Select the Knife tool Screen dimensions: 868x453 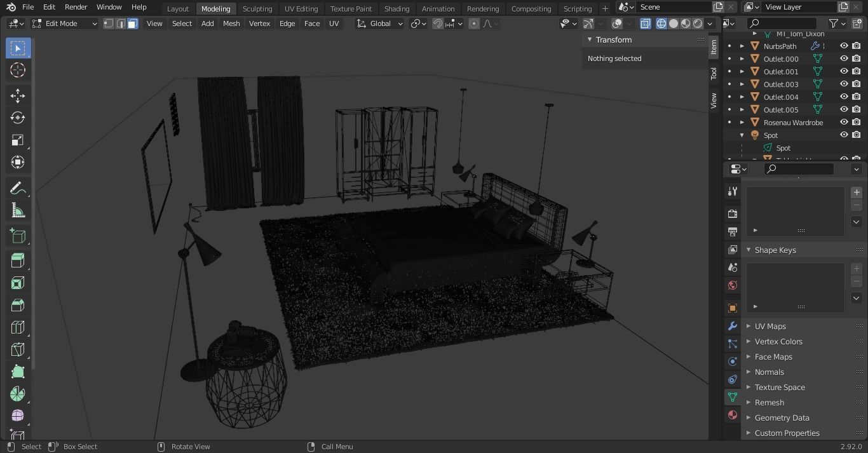[x=18, y=349]
